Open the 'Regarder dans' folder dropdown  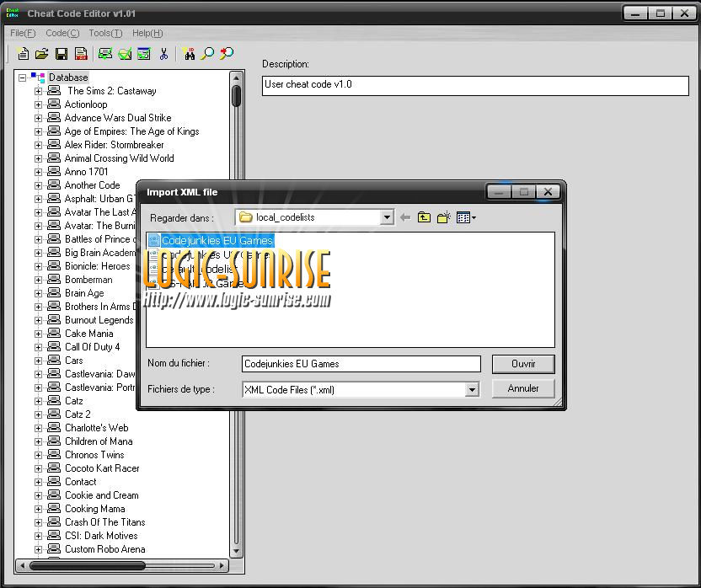click(x=387, y=217)
